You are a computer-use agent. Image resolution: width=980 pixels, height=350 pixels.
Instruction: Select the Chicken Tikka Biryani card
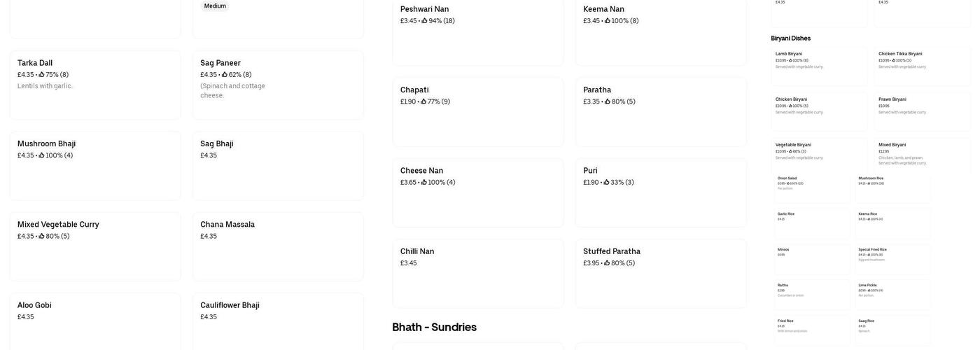point(922,66)
